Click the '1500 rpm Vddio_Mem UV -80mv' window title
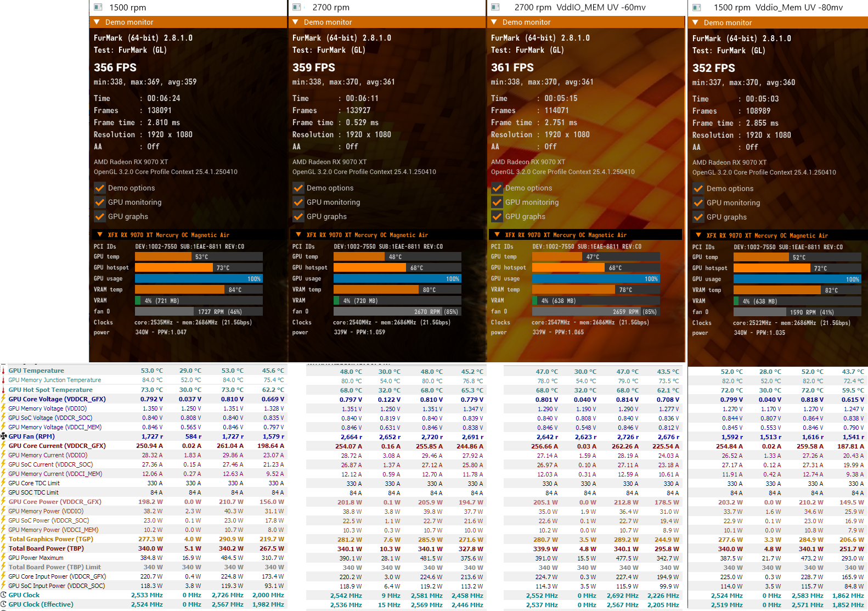Image resolution: width=868 pixels, height=611 pixels. [x=778, y=8]
